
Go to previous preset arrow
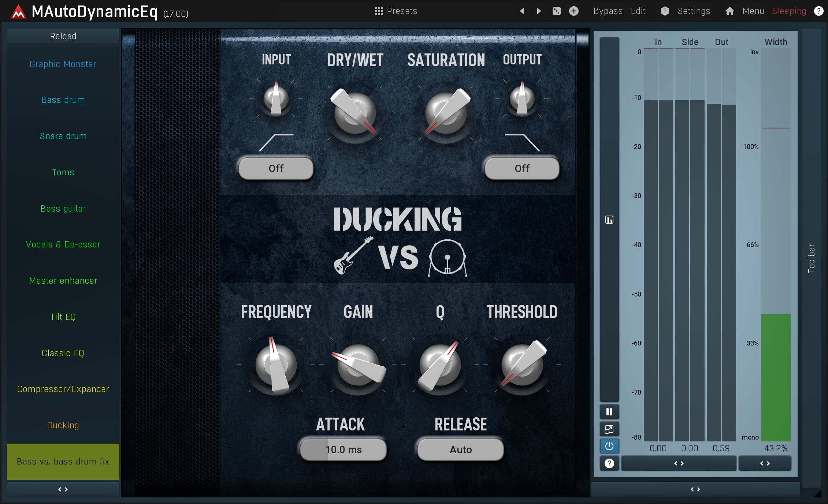click(x=522, y=11)
